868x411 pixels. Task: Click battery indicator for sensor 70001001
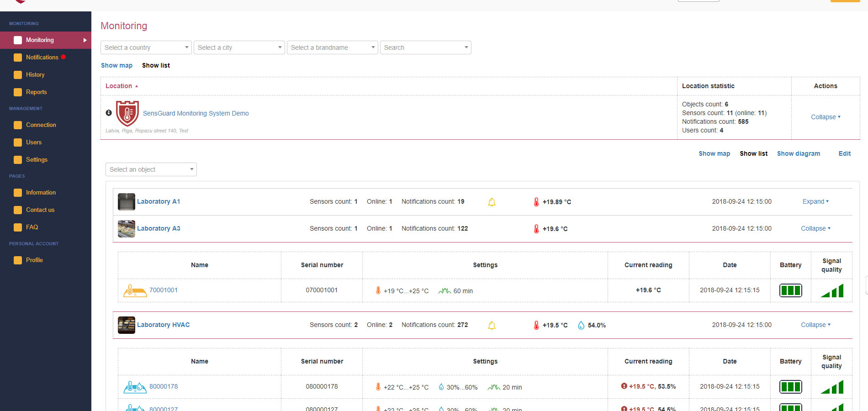point(790,290)
